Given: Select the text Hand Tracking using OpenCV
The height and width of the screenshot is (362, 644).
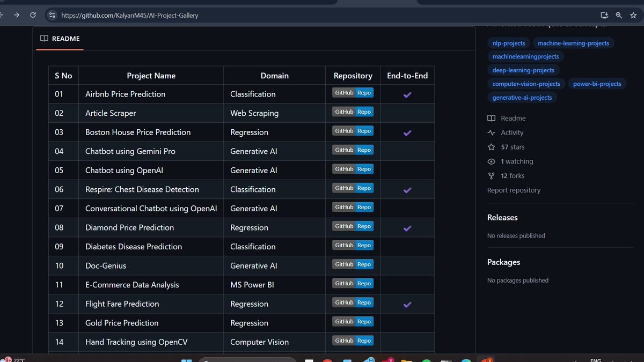Looking at the screenshot, I should (136, 342).
